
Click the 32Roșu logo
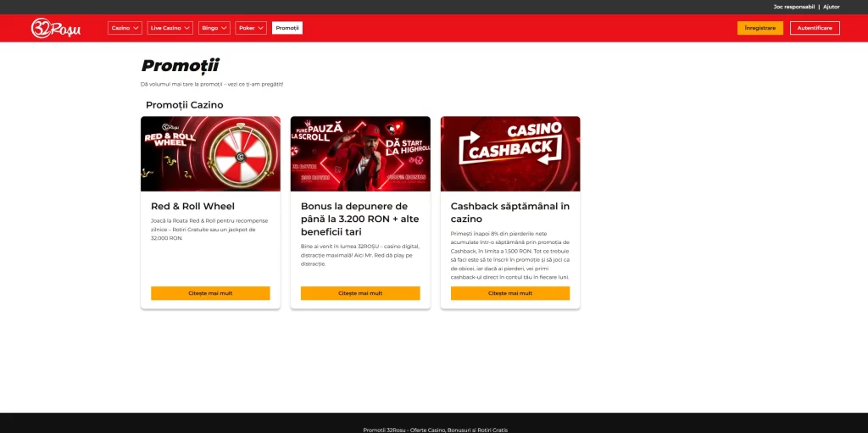pyautogui.click(x=56, y=28)
